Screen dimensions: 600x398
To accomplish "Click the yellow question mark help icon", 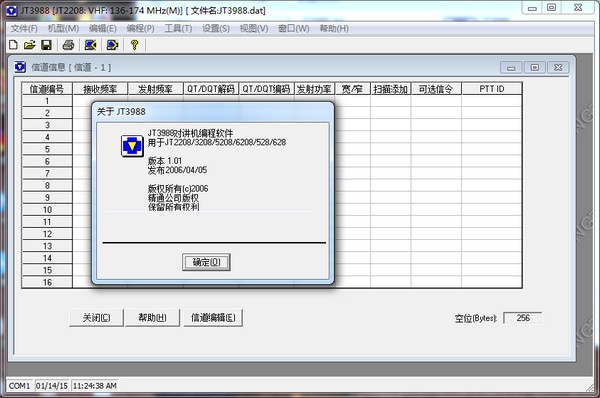I will 134,45.
